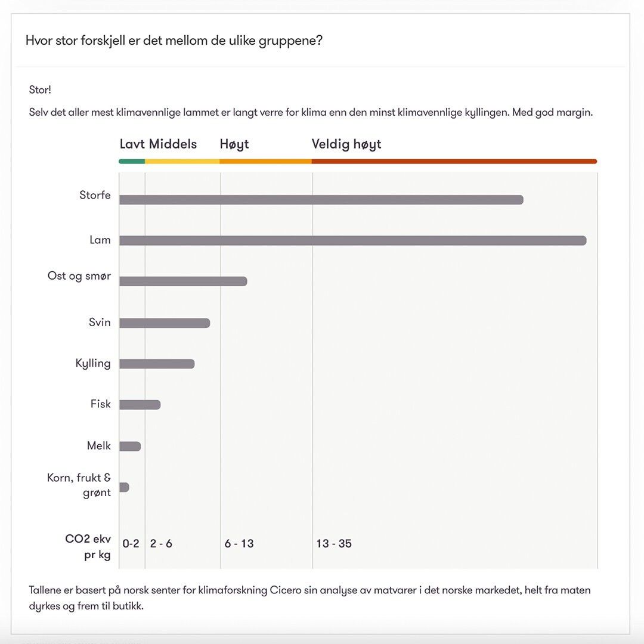644x644 pixels.
Task: Select the "6 - 13" range label
Action: (x=239, y=544)
